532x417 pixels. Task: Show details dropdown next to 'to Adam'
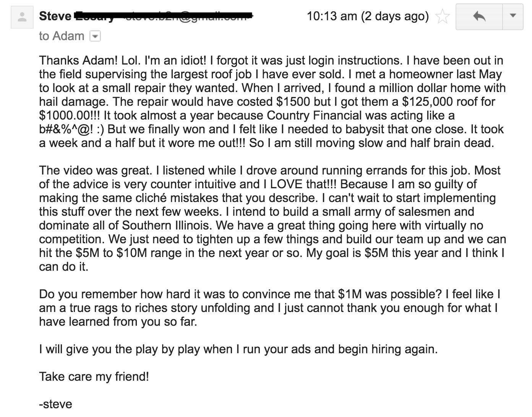[94, 37]
